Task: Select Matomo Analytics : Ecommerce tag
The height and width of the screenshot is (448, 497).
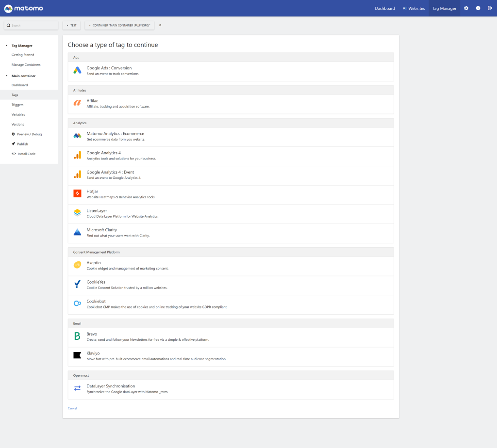Action: [231, 137]
